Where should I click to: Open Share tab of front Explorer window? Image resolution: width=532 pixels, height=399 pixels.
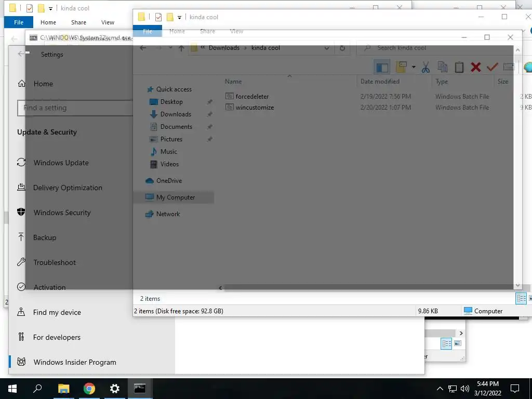pyautogui.click(x=207, y=31)
